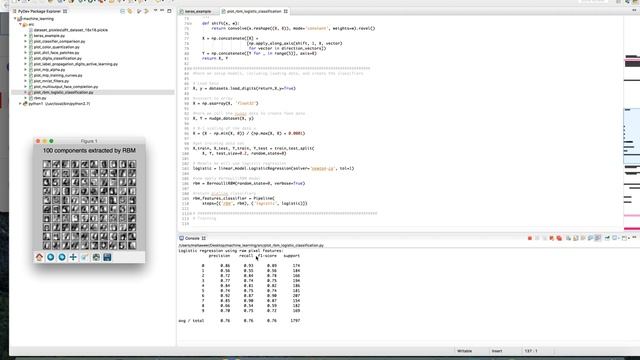Click the PyDev Package Explorer tab

pyautogui.click(x=40, y=11)
